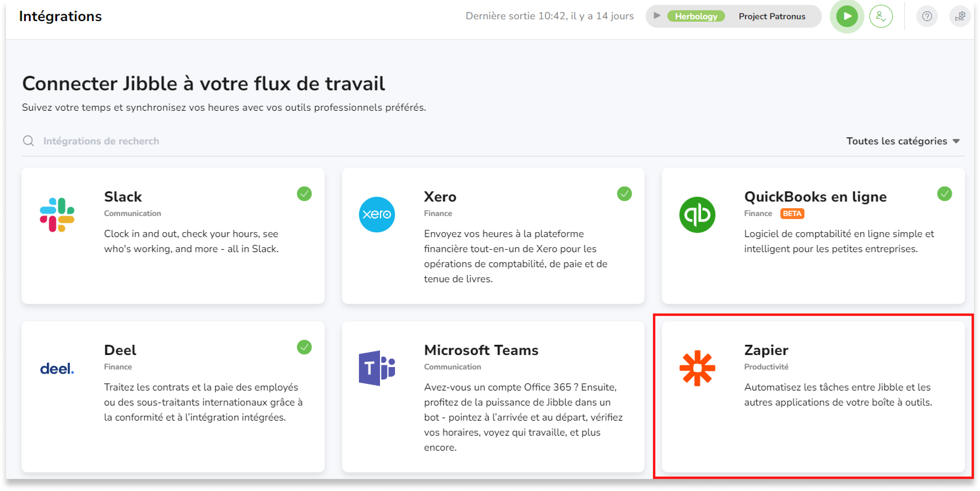
Task: Click the Slack connected checkmark
Action: coord(304,194)
